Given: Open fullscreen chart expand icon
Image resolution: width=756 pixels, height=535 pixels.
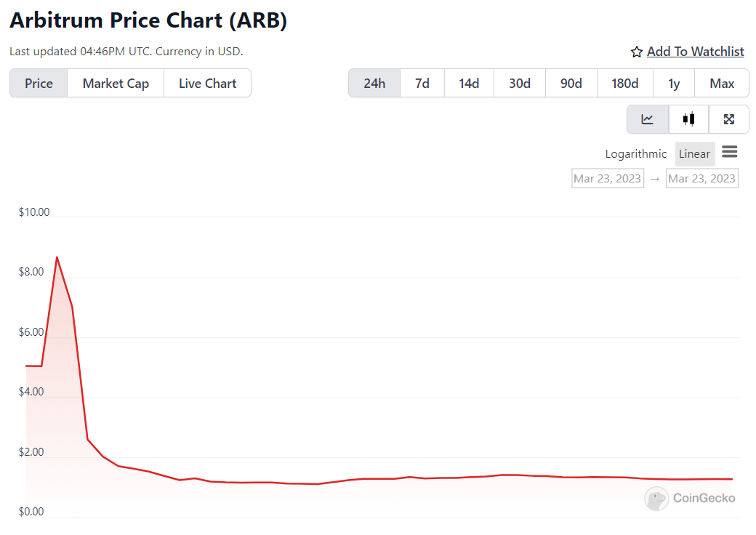Looking at the screenshot, I should 728,119.
